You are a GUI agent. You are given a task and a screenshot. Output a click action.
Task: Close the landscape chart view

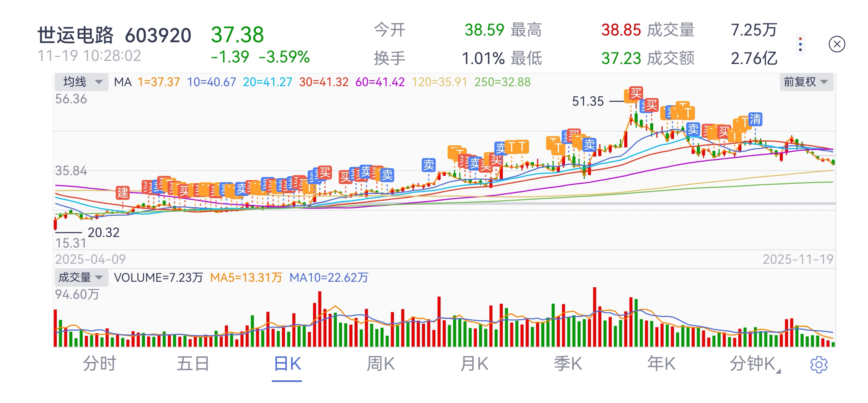pyautogui.click(x=837, y=44)
